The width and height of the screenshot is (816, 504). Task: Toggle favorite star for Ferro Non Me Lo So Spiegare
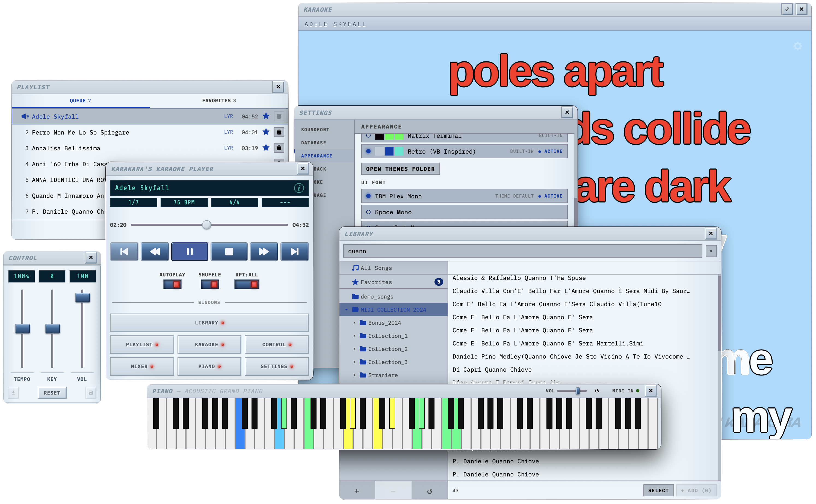click(265, 132)
